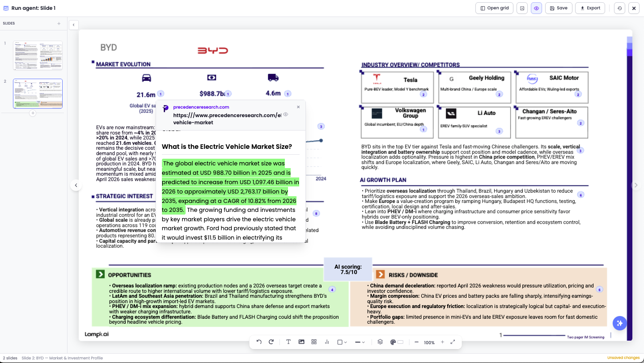Screen dimensions: 644x363
Task: Insert a chart with the bar-chart icon
Action: tap(327, 342)
